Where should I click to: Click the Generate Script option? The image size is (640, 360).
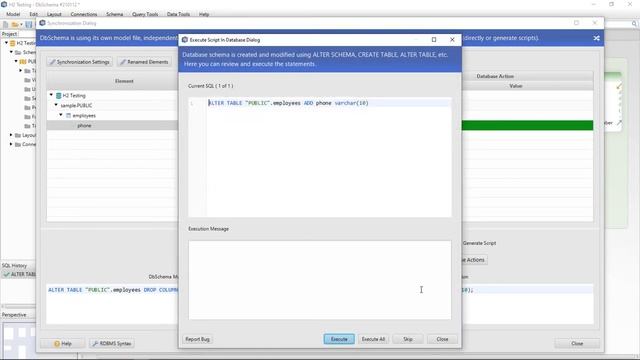click(x=479, y=243)
